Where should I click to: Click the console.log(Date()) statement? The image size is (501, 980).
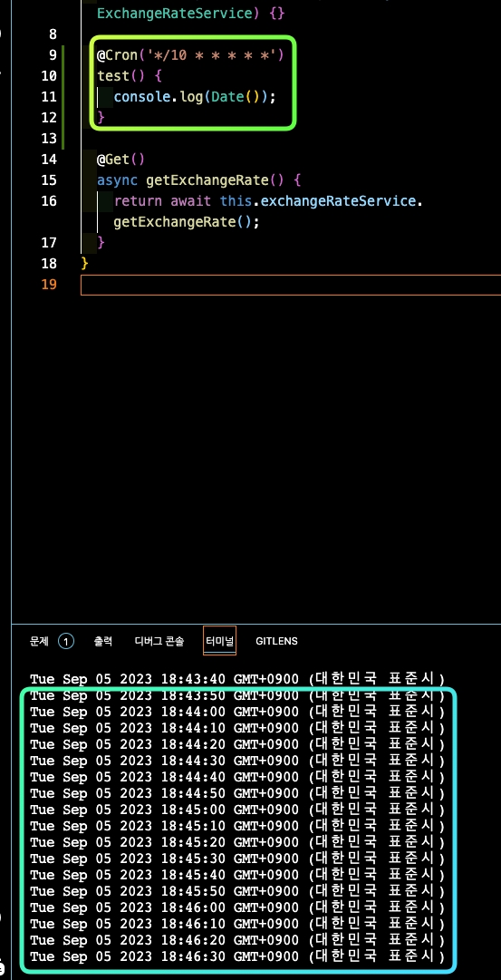pos(194,97)
